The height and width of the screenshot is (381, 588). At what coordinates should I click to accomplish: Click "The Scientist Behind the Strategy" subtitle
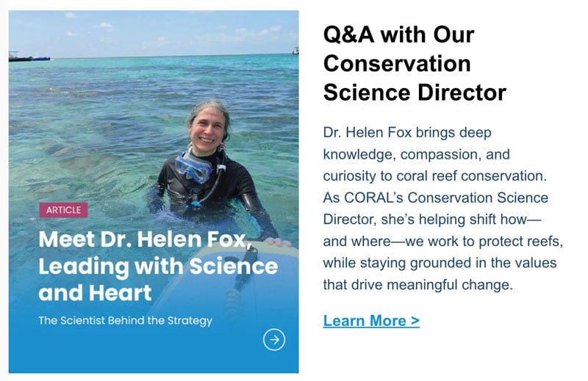click(x=125, y=320)
